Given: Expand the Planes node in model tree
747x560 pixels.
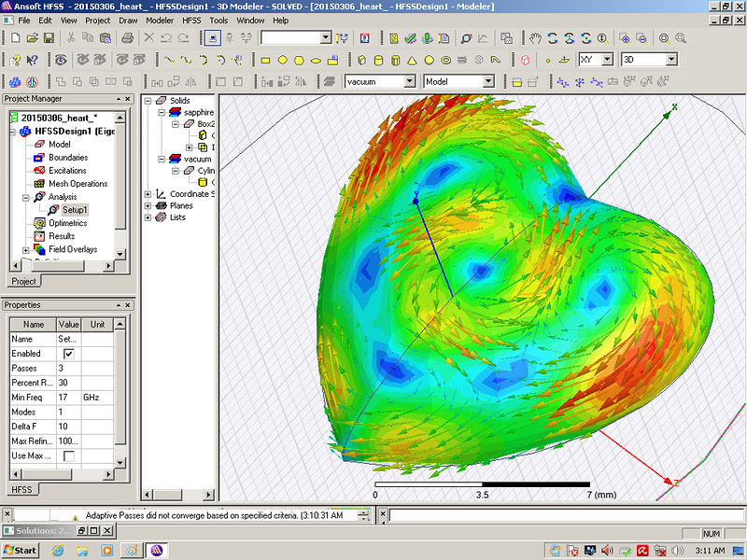Looking at the screenshot, I should pos(148,206).
